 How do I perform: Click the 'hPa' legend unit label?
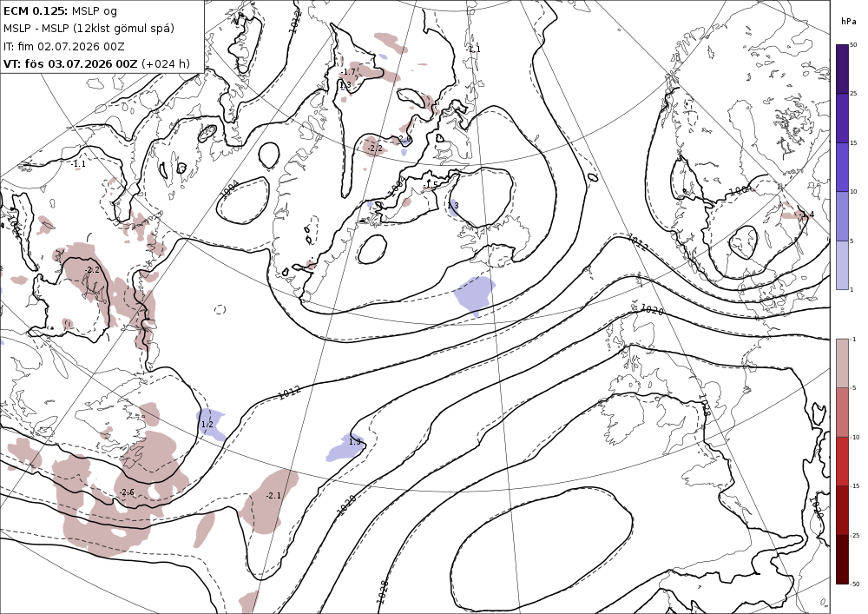click(x=848, y=22)
